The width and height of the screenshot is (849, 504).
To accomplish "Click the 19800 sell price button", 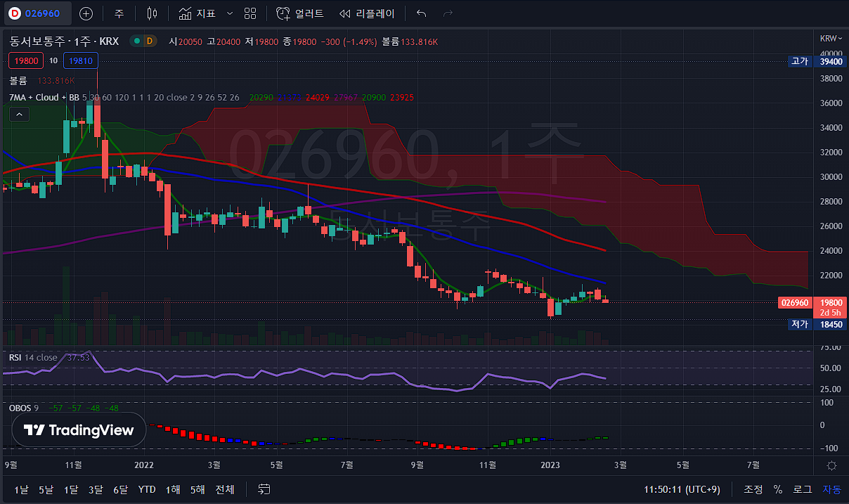I will point(26,60).
